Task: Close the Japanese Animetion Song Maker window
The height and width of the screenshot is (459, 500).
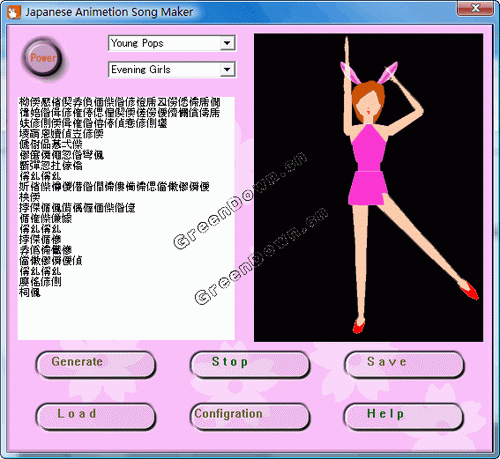Action: 475,7
